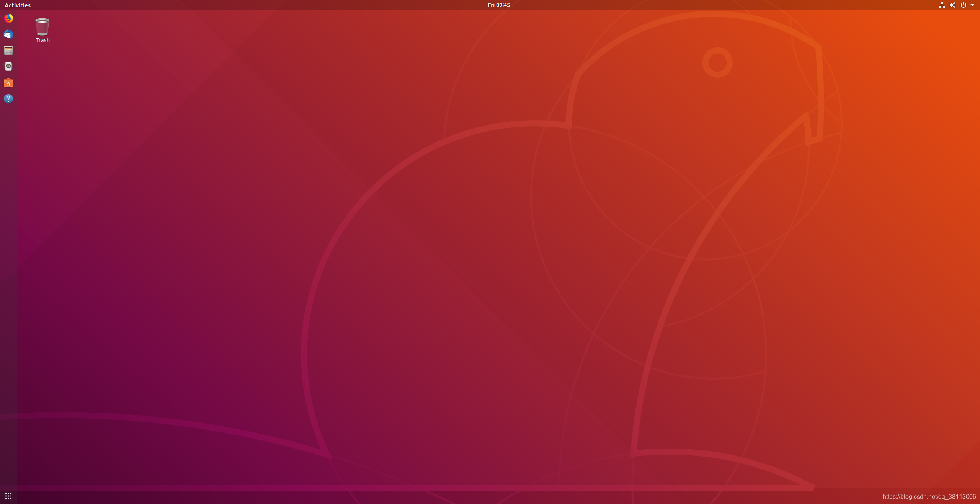
Task: Open the Help question-mark icon
Action: 8,99
